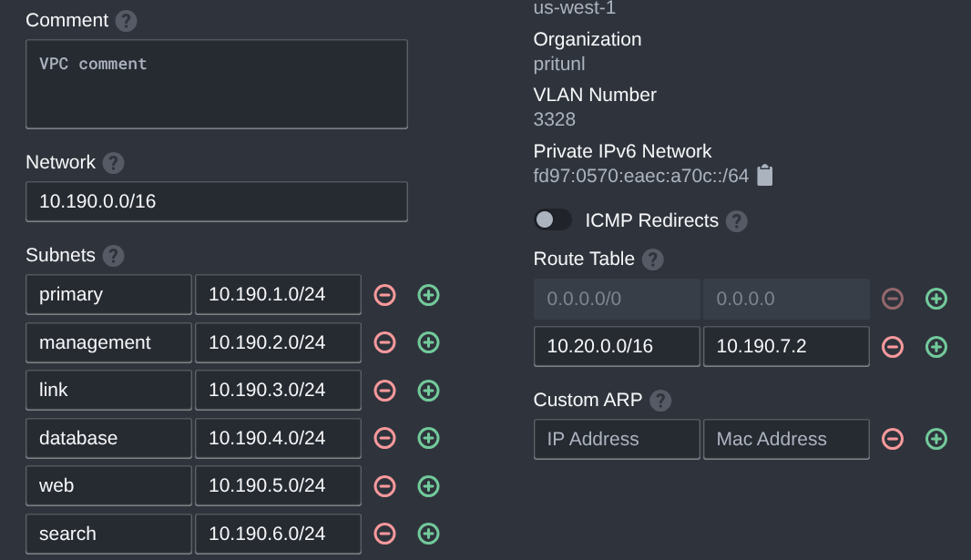Enable the ICMP Redirects switch

(553, 219)
